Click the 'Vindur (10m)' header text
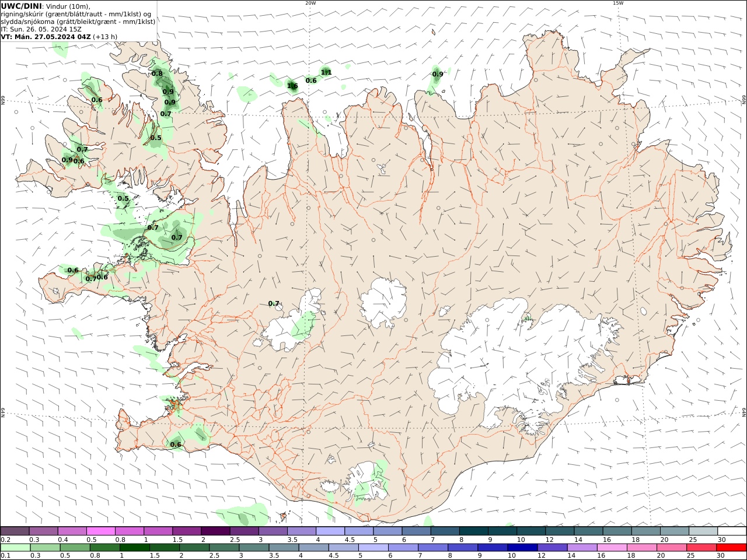The width and height of the screenshot is (747, 560). pyautogui.click(x=68, y=6)
